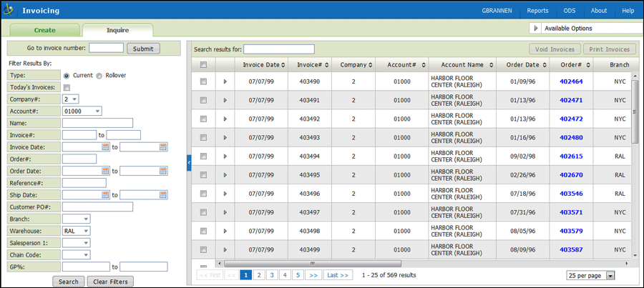The height and width of the screenshot is (288, 644).
Task: Switch to the Create tab
Action: coord(44,30)
